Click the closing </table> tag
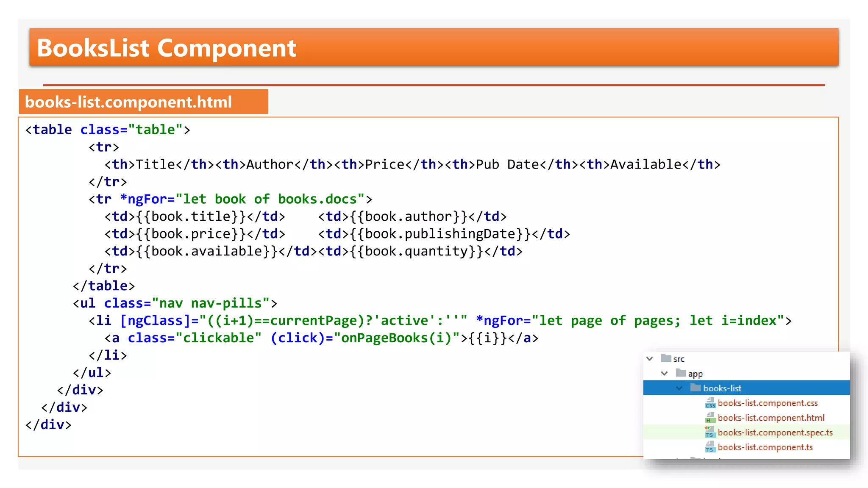 tap(104, 286)
